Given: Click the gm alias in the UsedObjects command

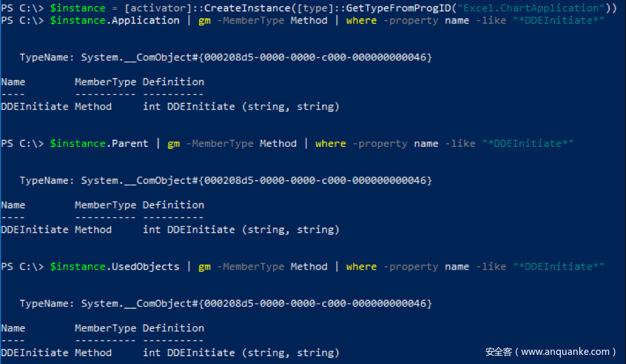Looking at the screenshot, I should tap(204, 266).
